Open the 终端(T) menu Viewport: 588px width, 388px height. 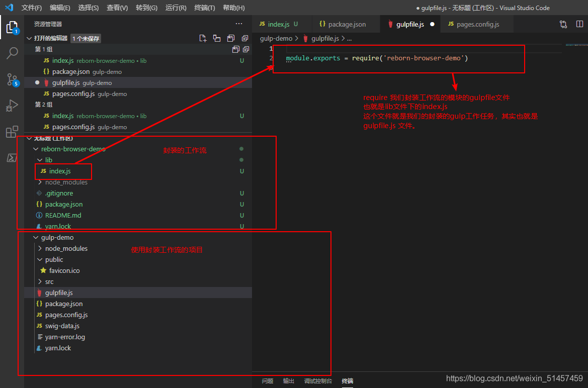click(204, 8)
